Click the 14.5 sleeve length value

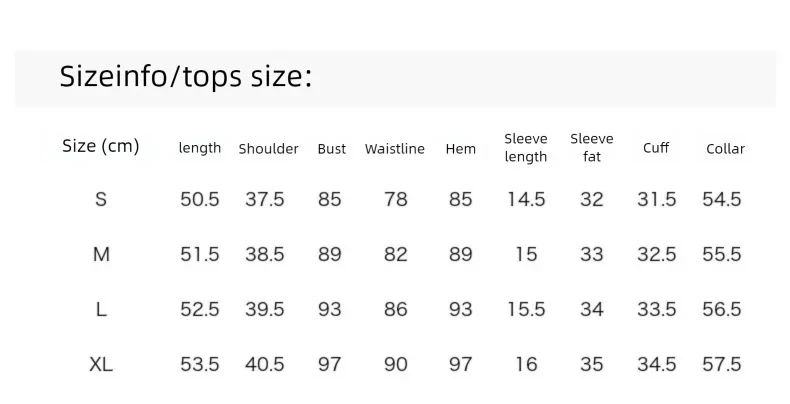(526, 199)
